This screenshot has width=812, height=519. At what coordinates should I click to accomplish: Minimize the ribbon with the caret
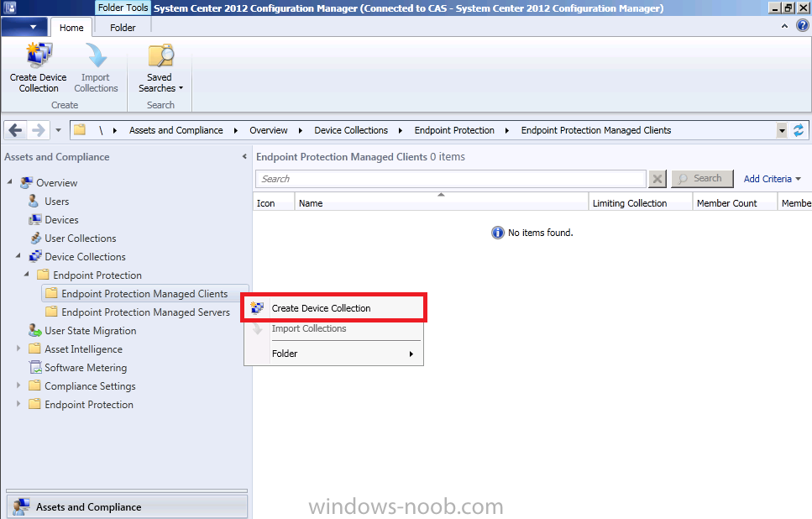pyautogui.click(x=784, y=26)
